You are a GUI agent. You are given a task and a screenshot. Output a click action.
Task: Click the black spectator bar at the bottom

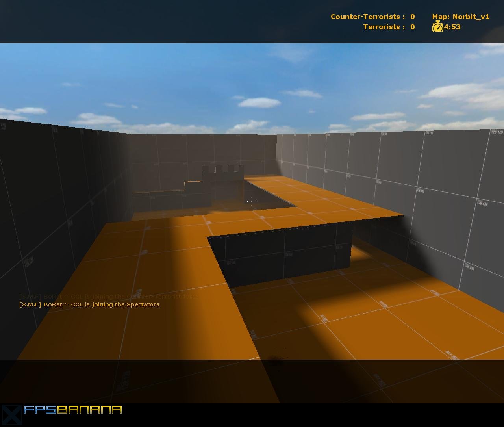pyautogui.click(x=252, y=415)
